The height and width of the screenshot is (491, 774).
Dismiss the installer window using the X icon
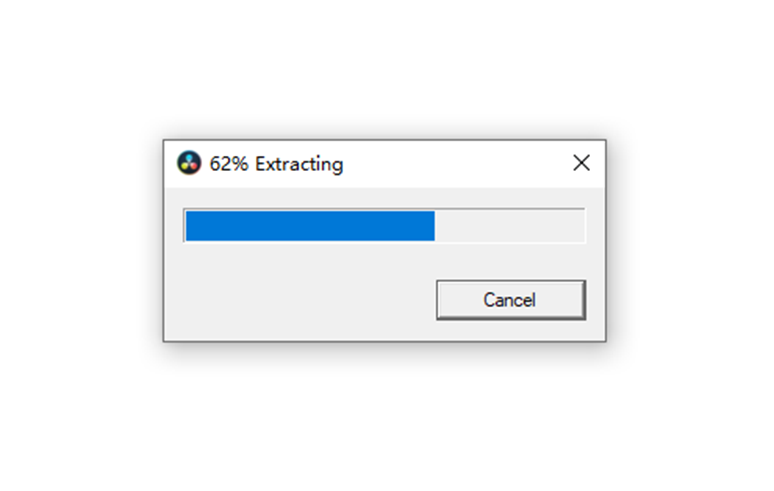(x=581, y=163)
